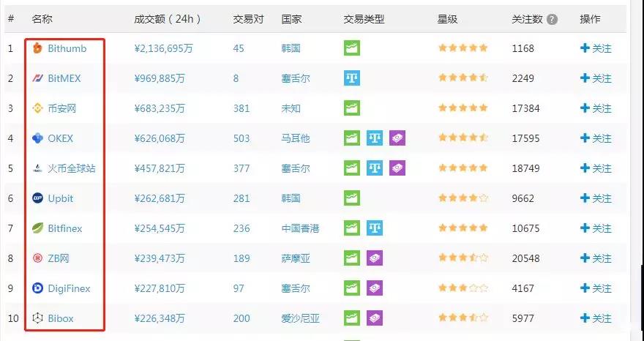Viewport: 644px width, 341px height.
Task: Click BitMEX's blue futures trading icon
Action: click(x=352, y=78)
